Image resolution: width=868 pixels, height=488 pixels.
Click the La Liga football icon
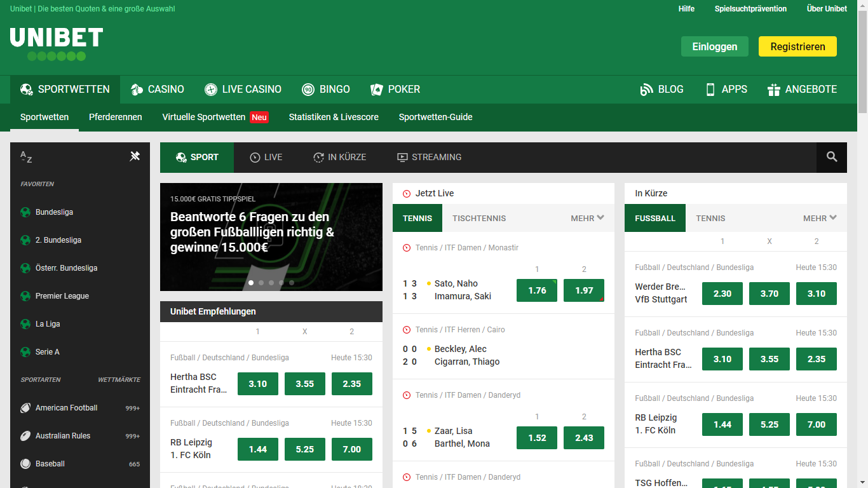point(25,324)
